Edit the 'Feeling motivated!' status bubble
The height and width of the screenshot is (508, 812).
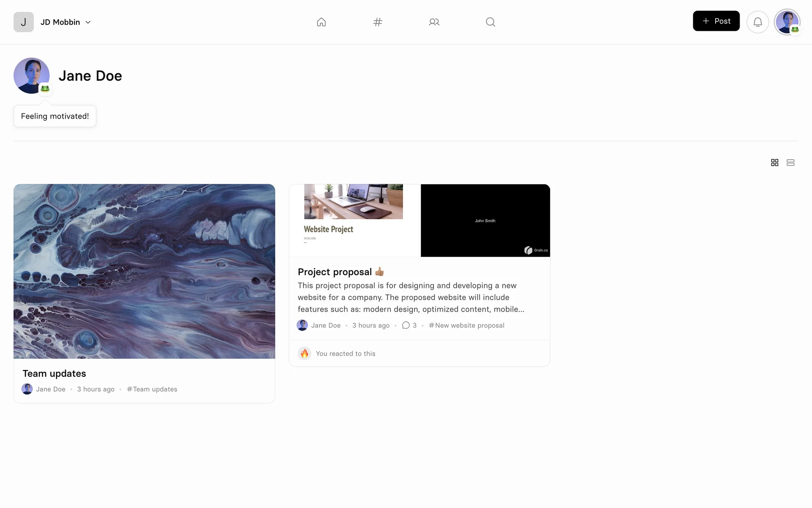point(55,116)
